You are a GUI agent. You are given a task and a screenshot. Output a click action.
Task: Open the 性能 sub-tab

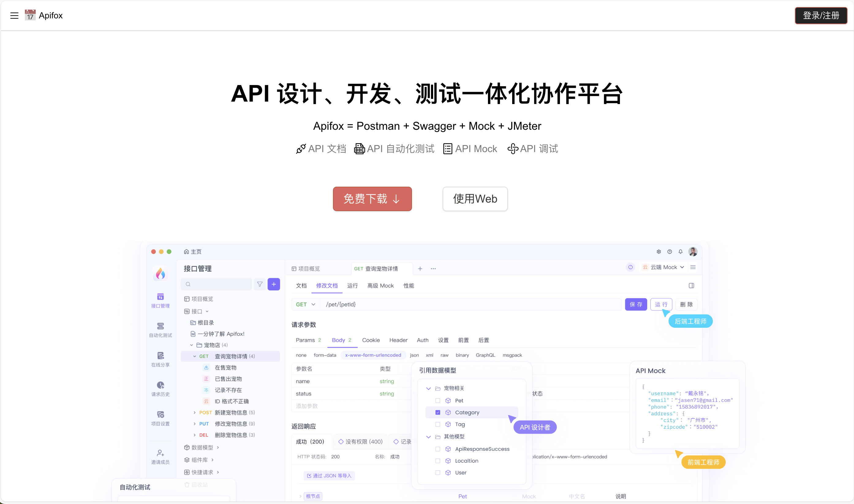pyautogui.click(x=409, y=286)
